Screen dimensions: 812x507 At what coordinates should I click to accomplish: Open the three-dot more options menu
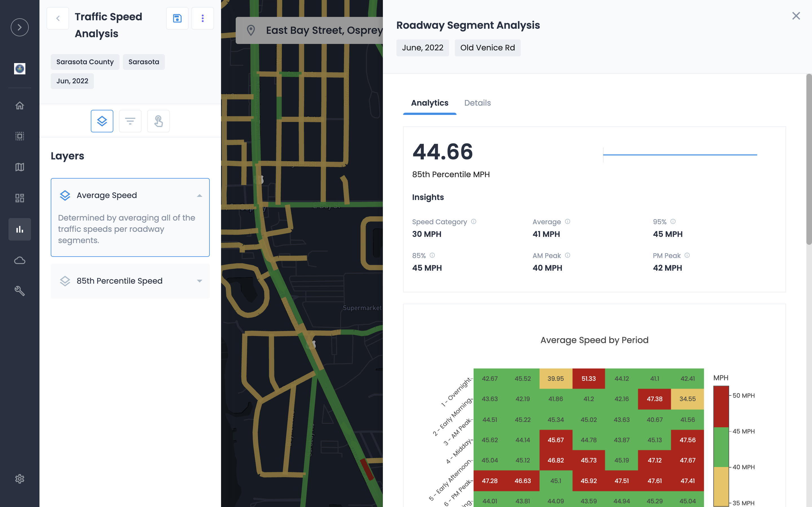(202, 18)
